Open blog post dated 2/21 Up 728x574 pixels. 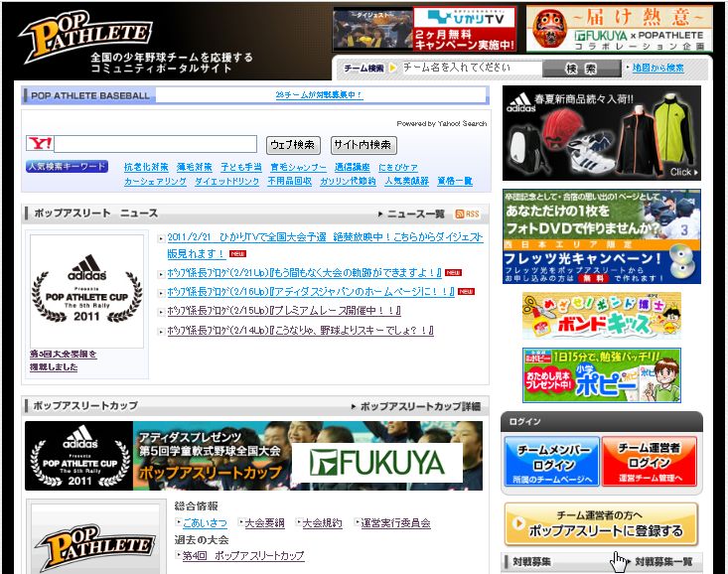click(304, 273)
